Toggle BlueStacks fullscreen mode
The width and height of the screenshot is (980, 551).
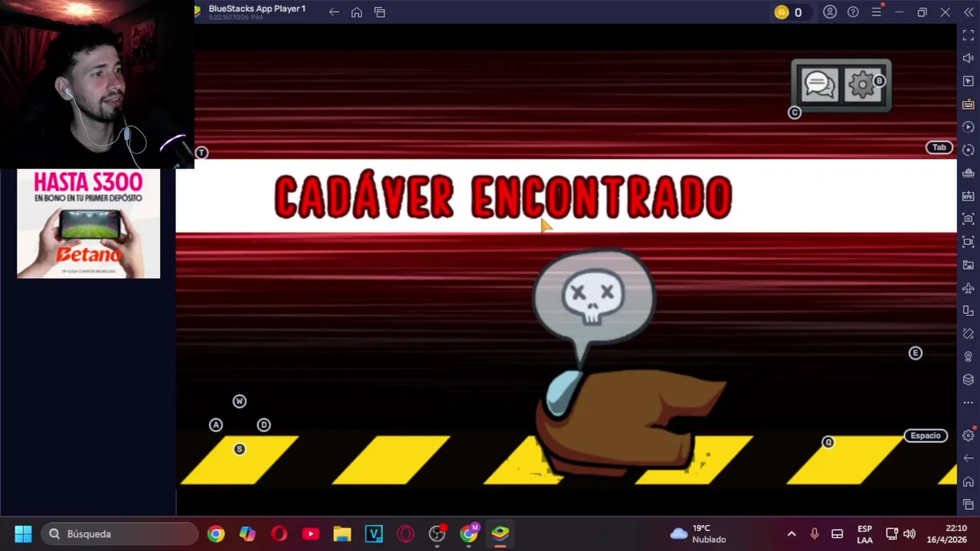tap(969, 35)
